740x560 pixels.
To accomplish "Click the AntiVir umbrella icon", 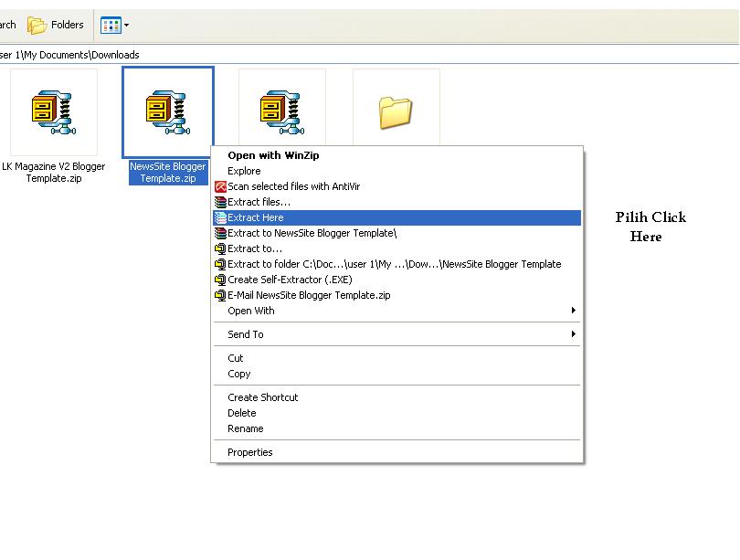I will (x=220, y=186).
